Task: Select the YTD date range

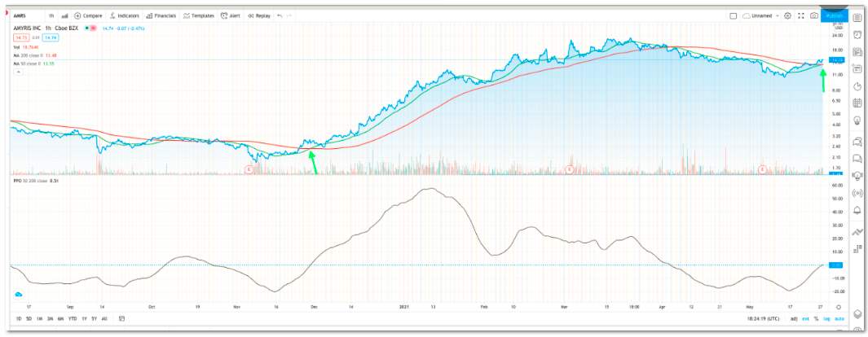Action: tap(72, 318)
